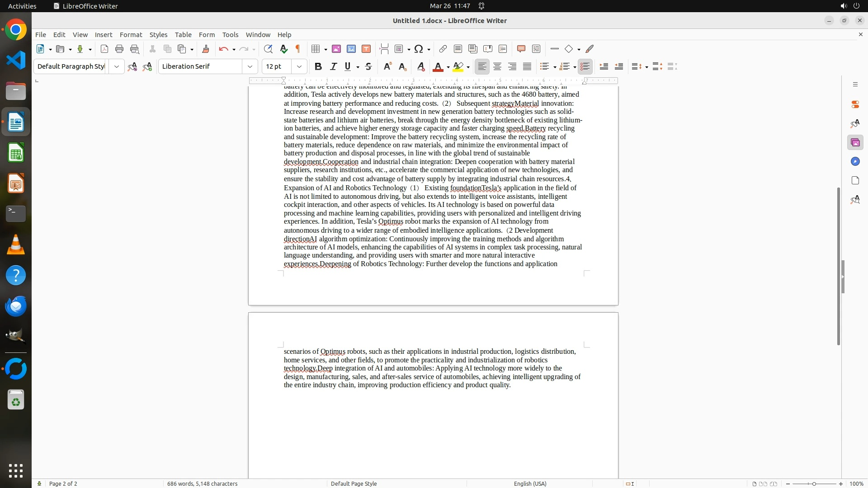Click the zoom slider in status bar
This screenshot has height=488, width=868.
814,483
